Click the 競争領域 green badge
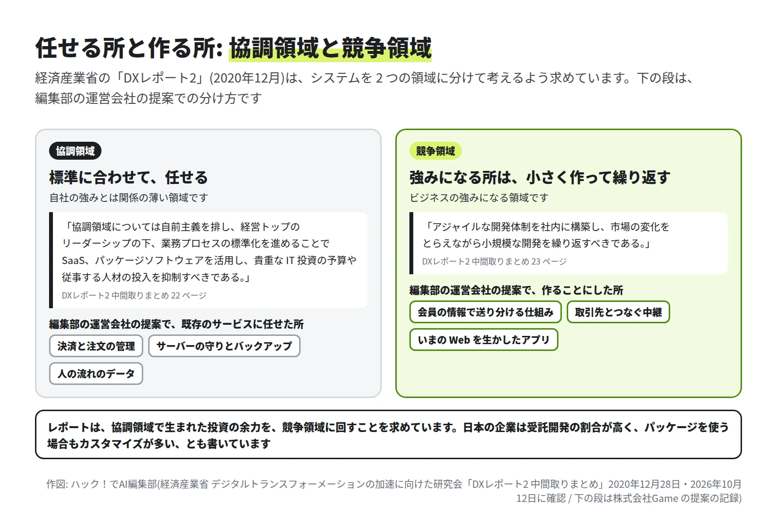The image size is (777, 532). click(x=436, y=151)
